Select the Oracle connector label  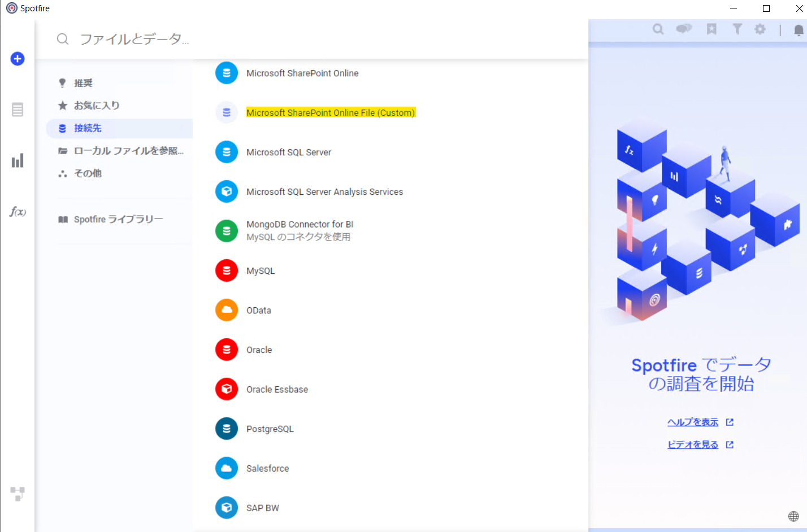coord(259,350)
